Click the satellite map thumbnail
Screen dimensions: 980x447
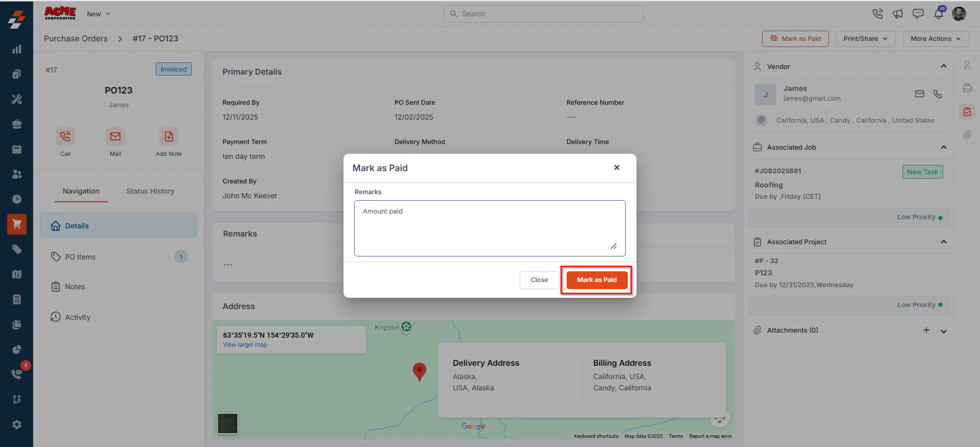coord(228,424)
